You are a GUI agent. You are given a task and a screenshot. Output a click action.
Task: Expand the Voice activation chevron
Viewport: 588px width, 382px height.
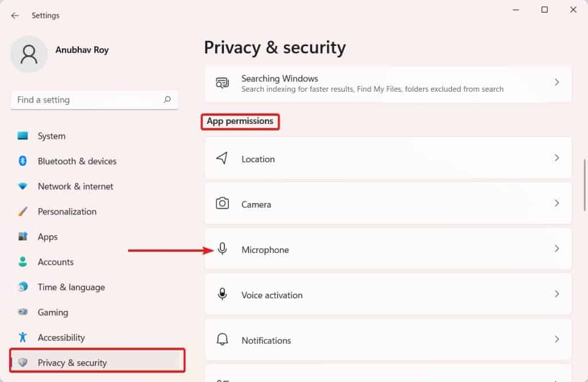pos(556,294)
